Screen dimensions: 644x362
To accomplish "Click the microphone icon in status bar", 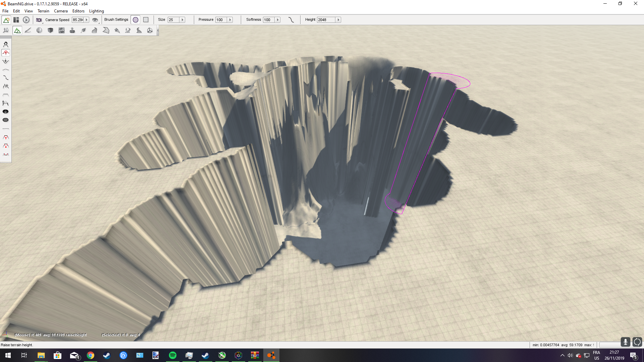I will coord(625,342).
